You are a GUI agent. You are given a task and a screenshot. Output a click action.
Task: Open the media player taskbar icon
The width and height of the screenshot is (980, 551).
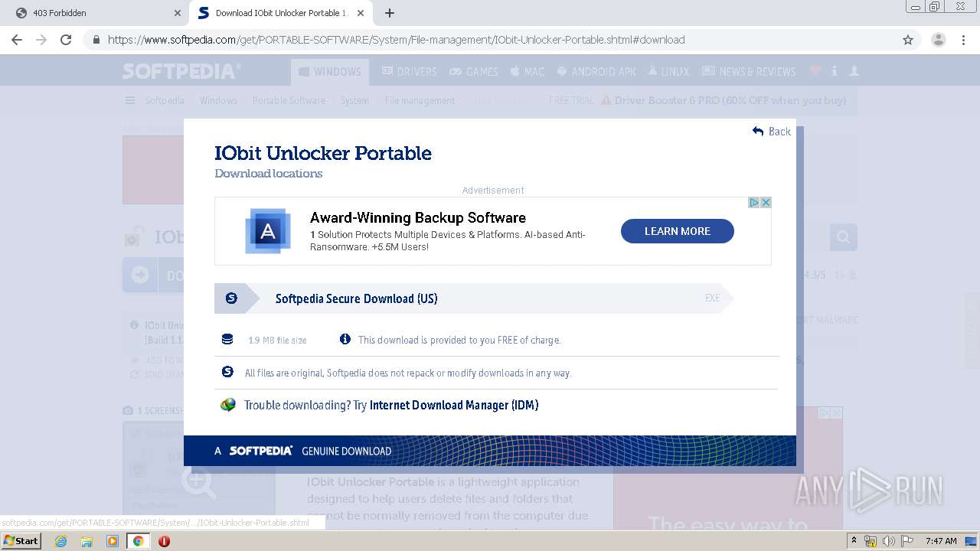(113, 541)
